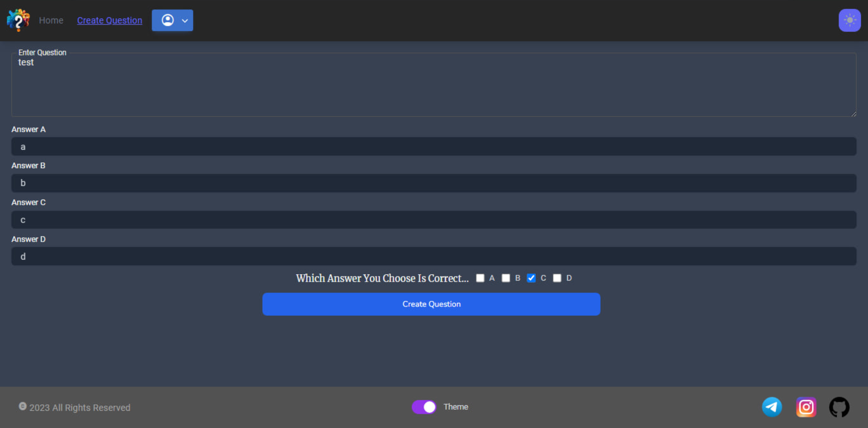Open the GitHub social icon
The height and width of the screenshot is (428, 868).
pyautogui.click(x=839, y=407)
